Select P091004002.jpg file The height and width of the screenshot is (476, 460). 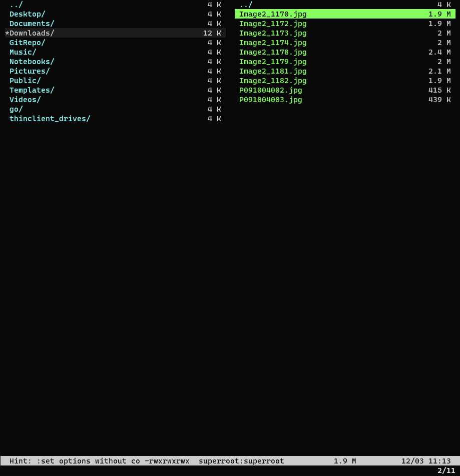[x=345, y=90]
